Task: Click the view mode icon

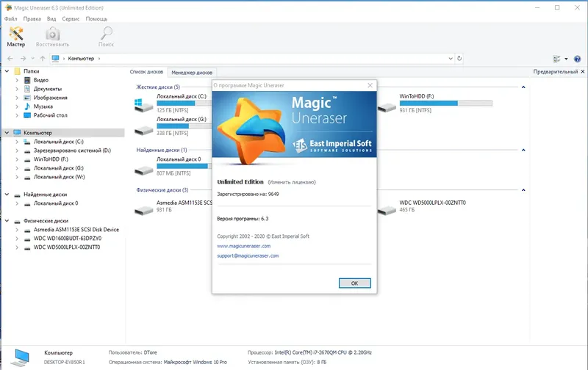Action: click(557, 59)
